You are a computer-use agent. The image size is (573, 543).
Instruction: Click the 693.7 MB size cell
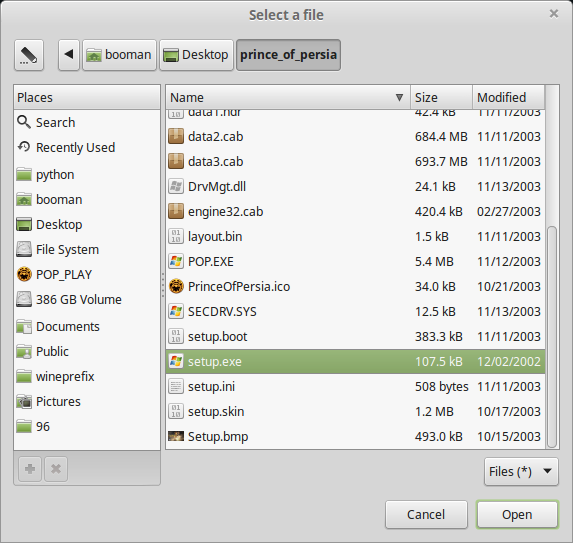[441, 161]
